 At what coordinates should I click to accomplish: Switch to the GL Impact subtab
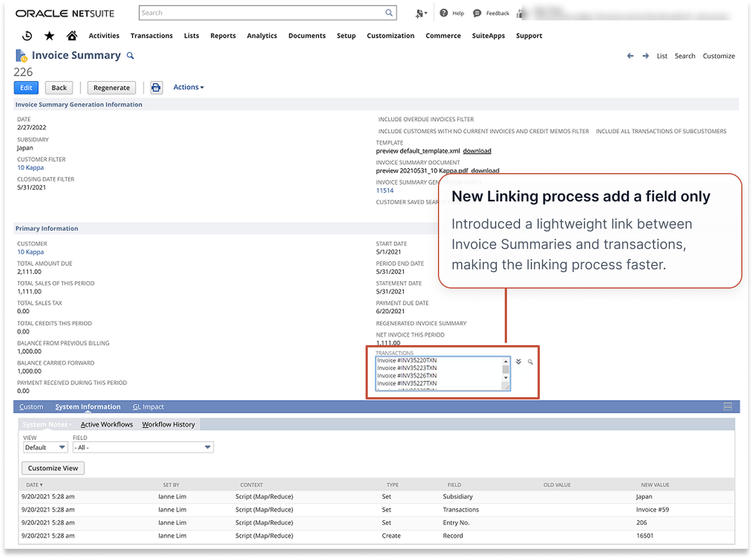[x=148, y=407]
